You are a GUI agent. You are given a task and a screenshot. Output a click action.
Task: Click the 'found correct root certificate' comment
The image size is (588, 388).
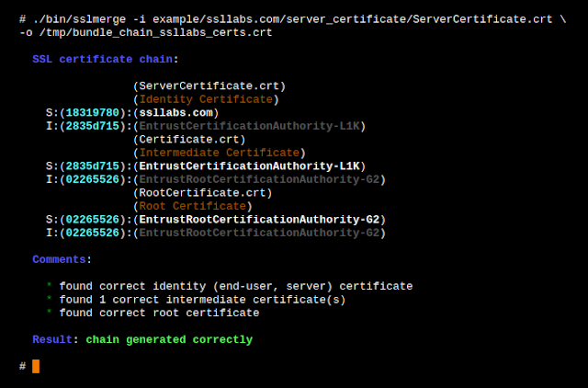pos(159,313)
